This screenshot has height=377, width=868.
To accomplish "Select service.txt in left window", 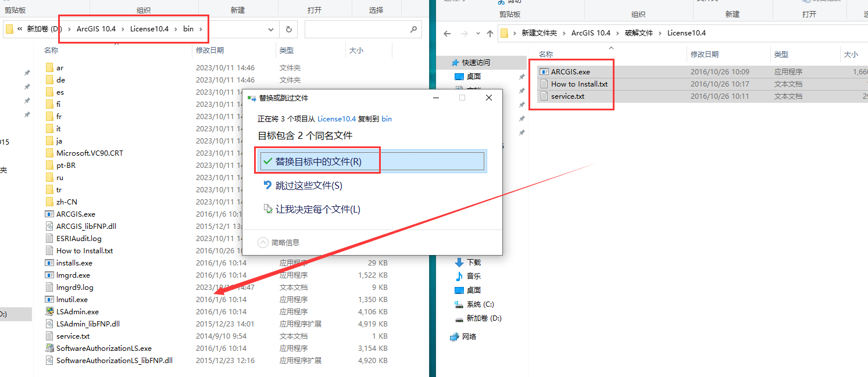I will 73,336.
